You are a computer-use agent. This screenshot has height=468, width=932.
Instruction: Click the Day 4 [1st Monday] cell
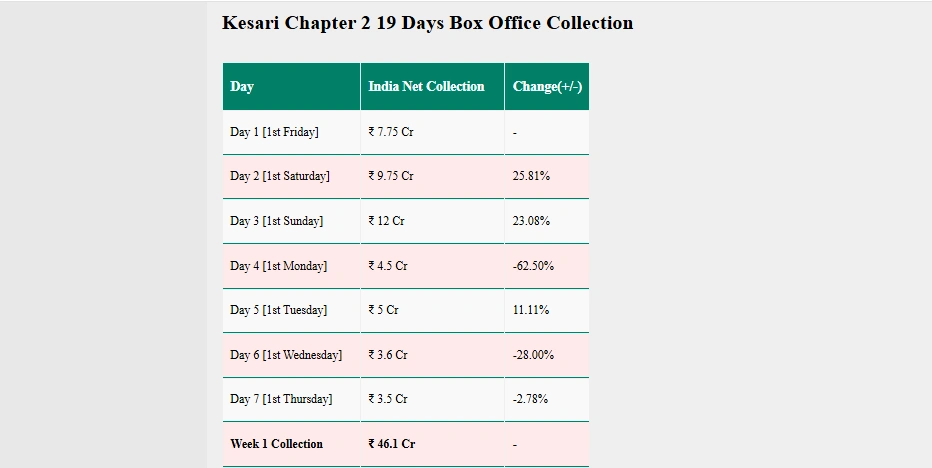pos(291,266)
